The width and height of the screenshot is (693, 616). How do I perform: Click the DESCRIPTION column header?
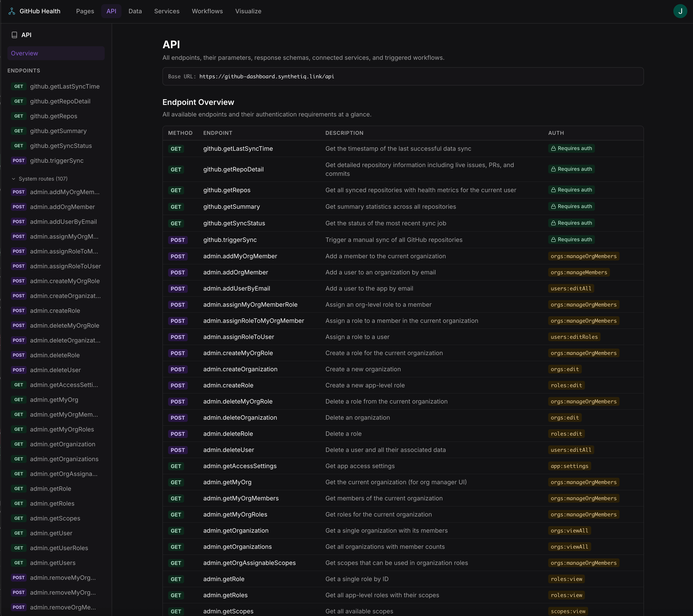344,133
